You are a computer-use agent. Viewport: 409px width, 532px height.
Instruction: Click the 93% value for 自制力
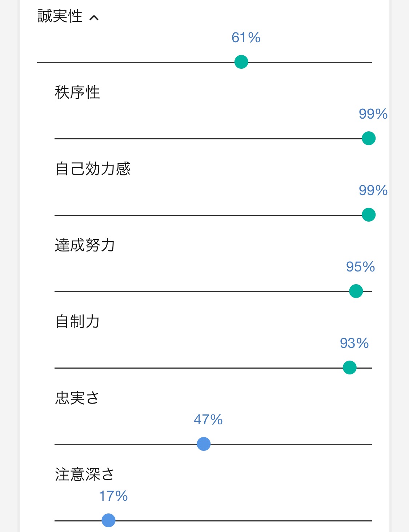(x=354, y=343)
